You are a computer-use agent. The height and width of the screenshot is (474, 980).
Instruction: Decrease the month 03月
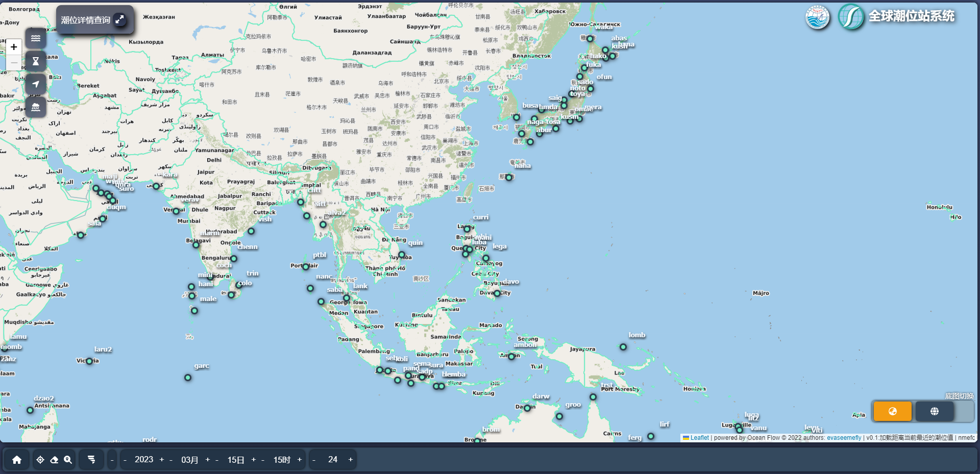171,460
